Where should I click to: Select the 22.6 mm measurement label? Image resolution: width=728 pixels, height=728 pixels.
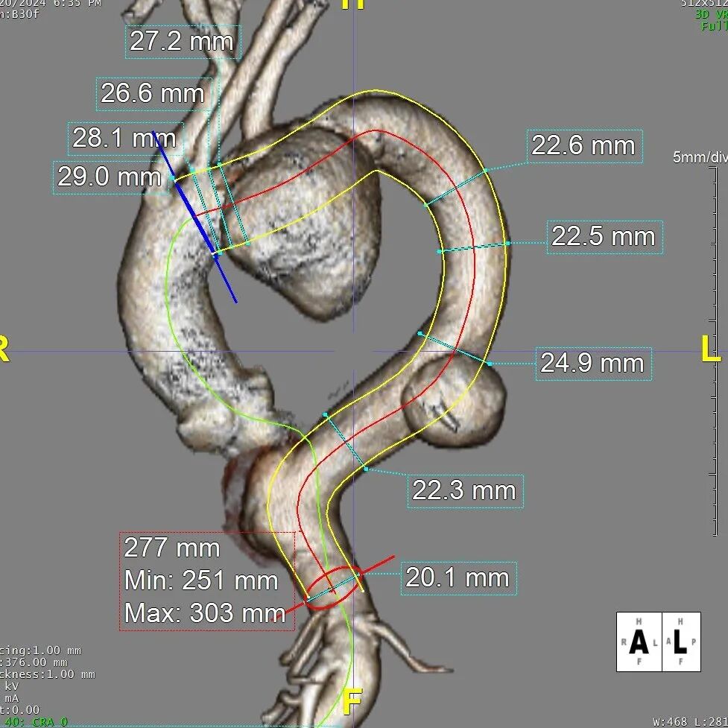584,146
